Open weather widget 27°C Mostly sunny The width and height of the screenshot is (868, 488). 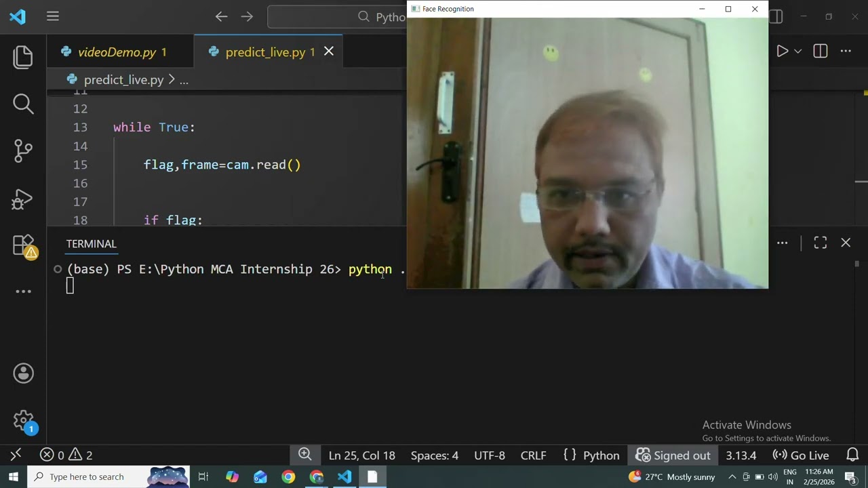click(672, 476)
